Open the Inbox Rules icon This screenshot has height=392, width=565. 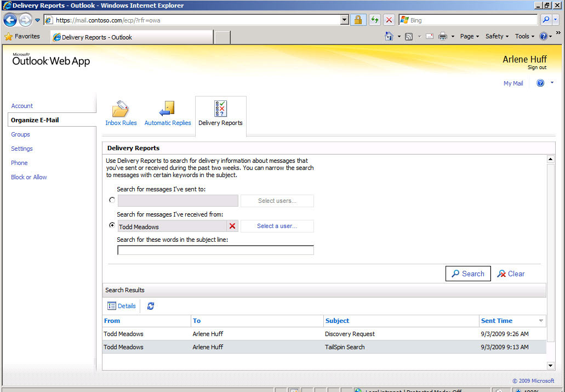[121, 109]
